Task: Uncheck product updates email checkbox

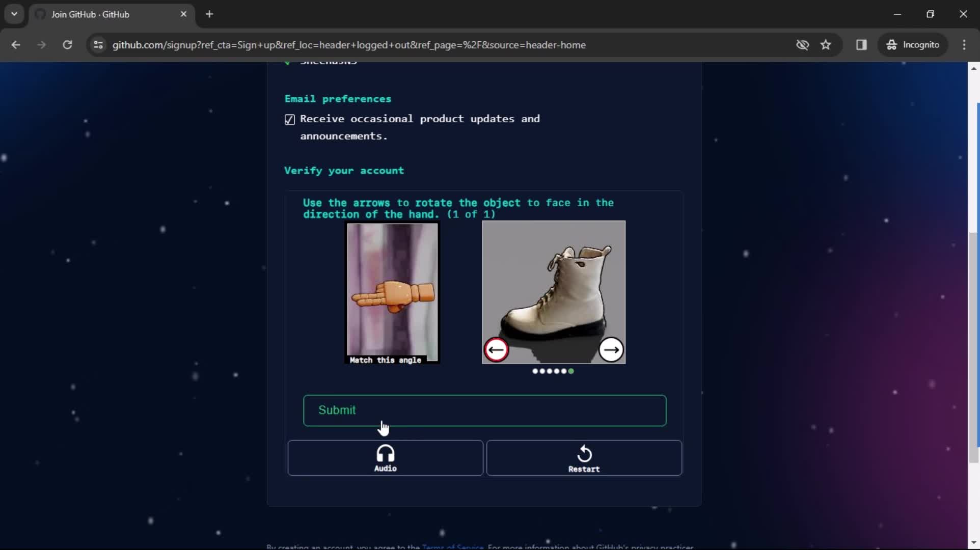Action: [290, 119]
